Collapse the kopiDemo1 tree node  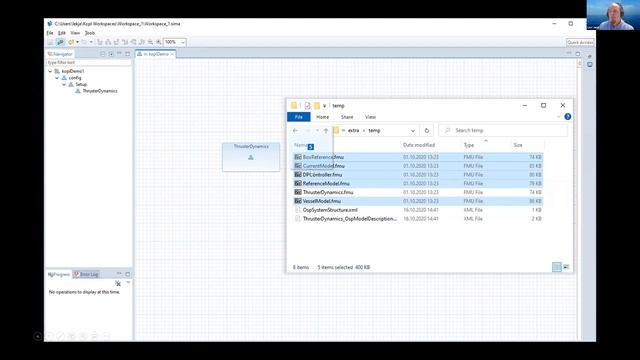click(x=50, y=71)
